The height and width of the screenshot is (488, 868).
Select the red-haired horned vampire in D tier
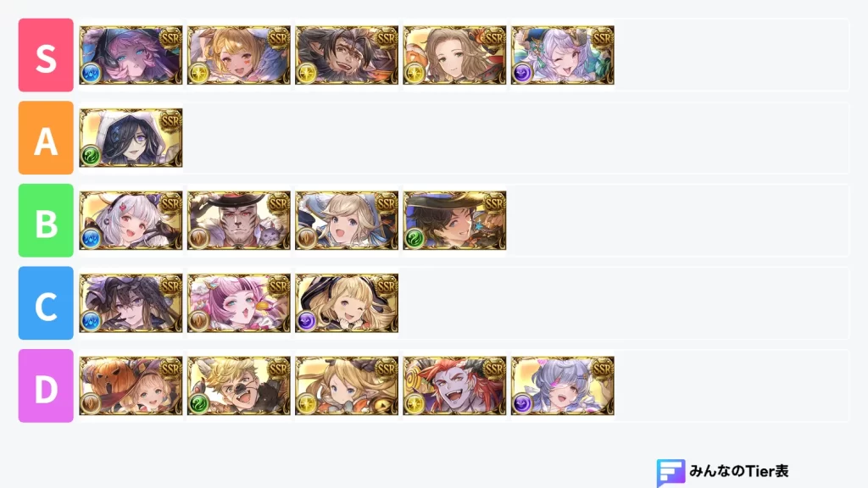(454, 385)
